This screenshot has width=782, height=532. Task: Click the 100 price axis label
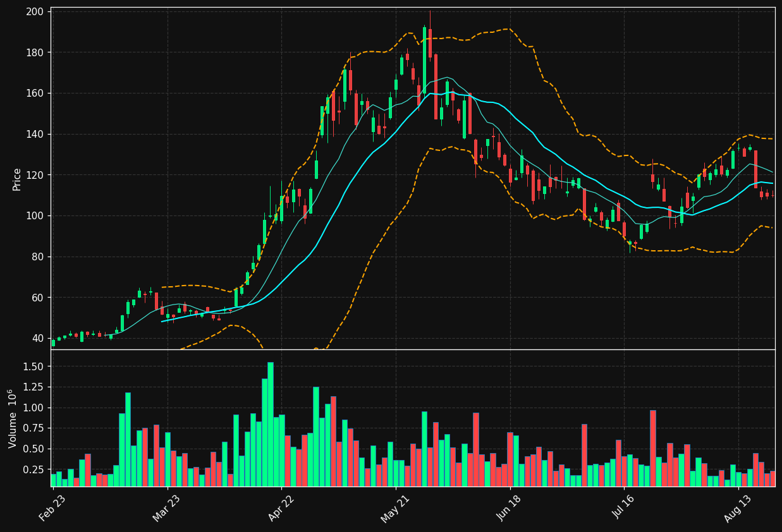point(35,216)
